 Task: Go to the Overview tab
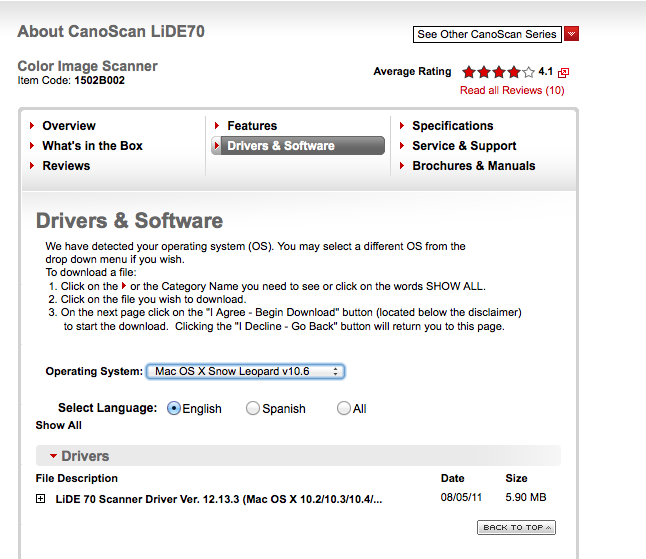(x=69, y=126)
